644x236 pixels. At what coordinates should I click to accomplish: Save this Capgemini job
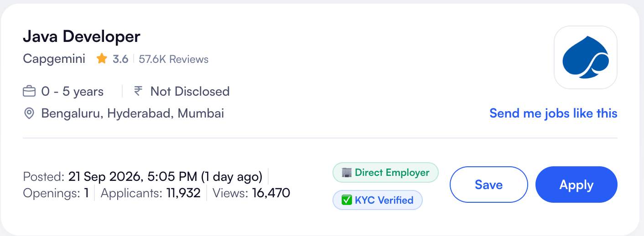[x=489, y=185]
